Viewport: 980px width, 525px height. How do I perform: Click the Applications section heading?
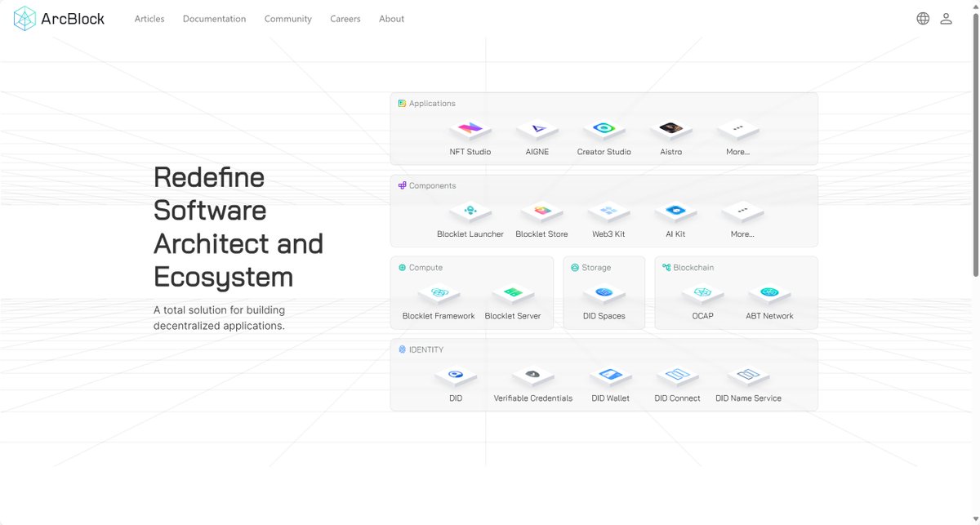pyautogui.click(x=426, y=104)
